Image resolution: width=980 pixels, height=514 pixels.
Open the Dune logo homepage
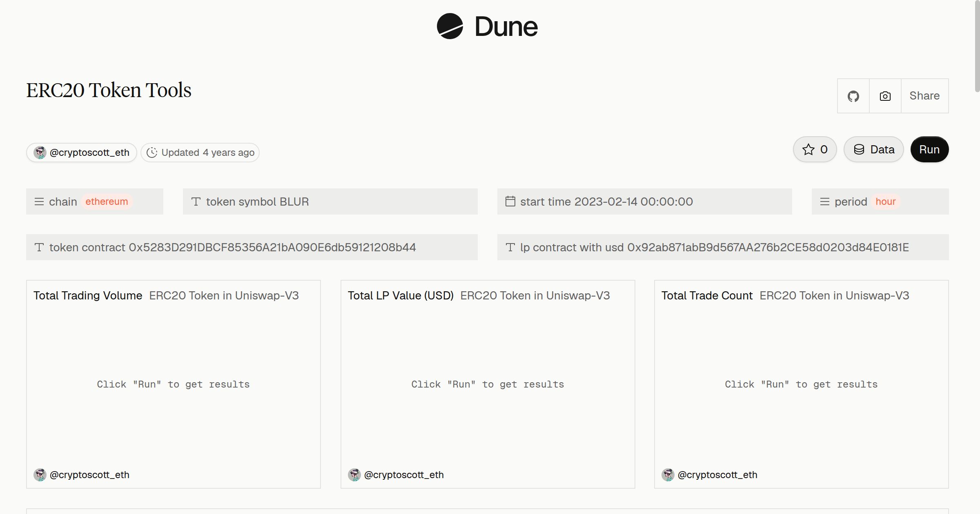tap(487, 27)
